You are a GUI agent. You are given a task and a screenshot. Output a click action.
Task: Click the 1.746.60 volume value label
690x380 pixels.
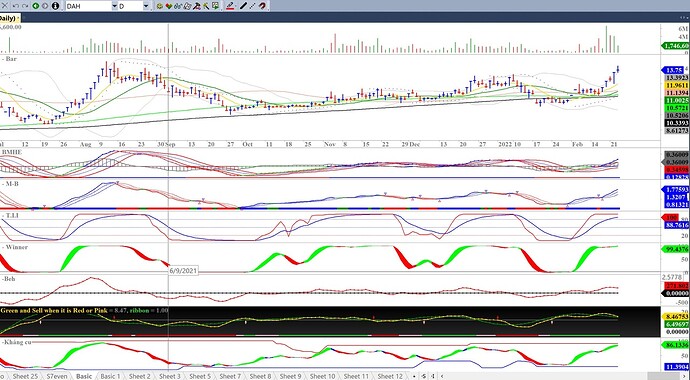[675, 46]
